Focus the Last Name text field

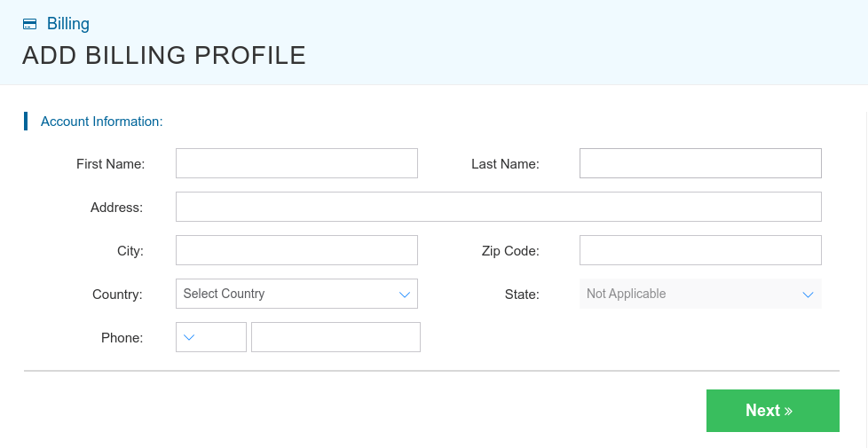click(x=700, y=163)
